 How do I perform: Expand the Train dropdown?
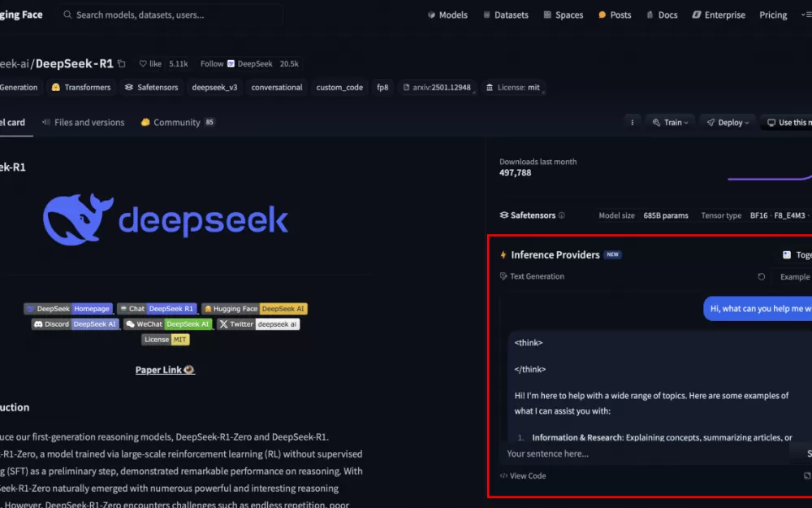click(670, 123)
